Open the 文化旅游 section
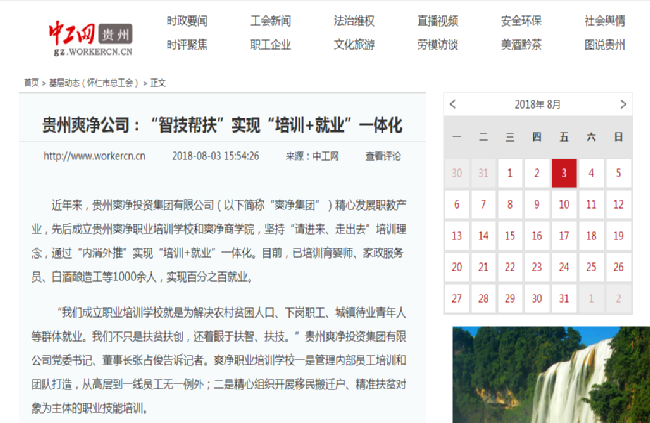The height and width of the screenshot is (423, 650). [354, 44]
